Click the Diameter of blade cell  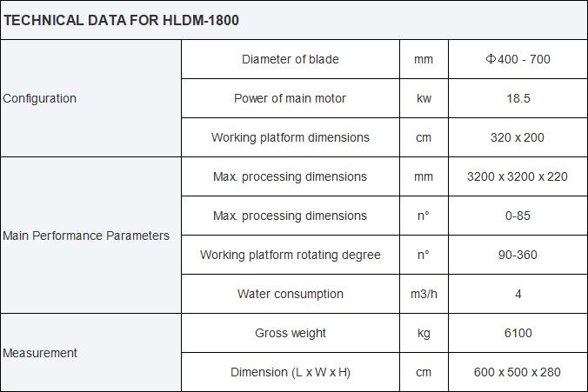[x=291, y=59]
